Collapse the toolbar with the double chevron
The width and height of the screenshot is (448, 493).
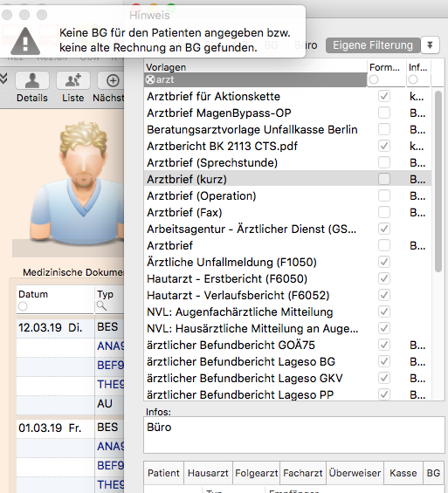[3, 79]
